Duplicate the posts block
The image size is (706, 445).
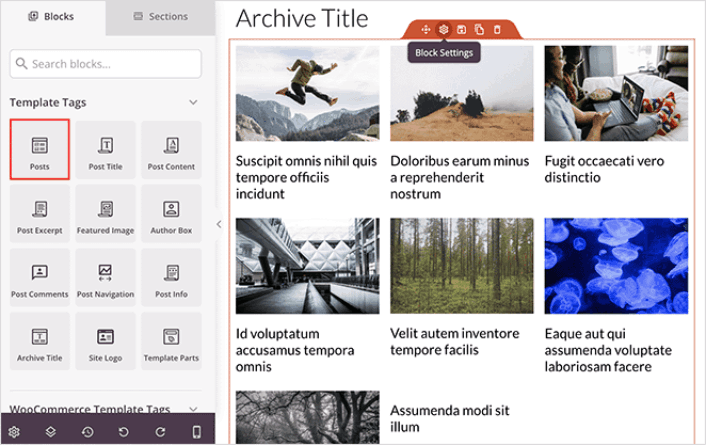coord(479,30)
